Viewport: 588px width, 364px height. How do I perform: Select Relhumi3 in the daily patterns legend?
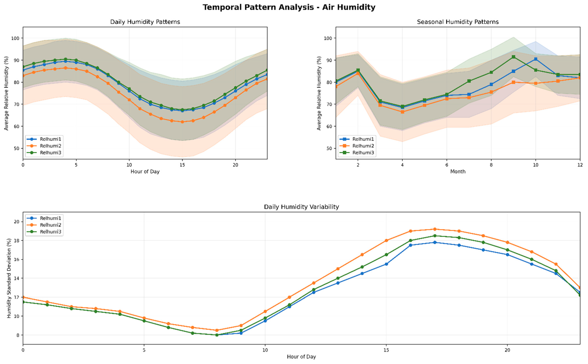[50, 153]
